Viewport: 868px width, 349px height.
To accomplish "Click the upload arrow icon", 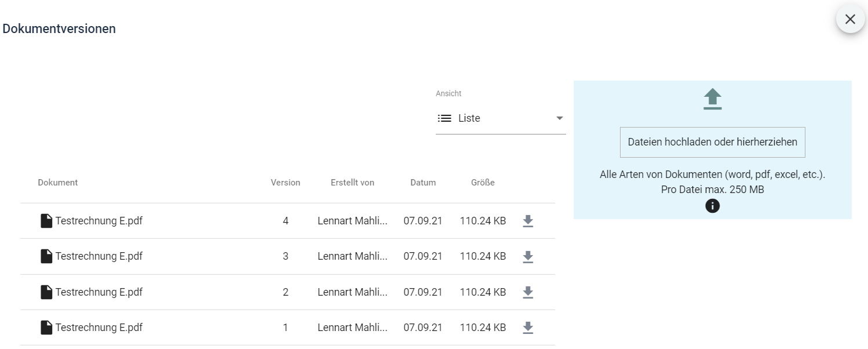I will (712, 99).
